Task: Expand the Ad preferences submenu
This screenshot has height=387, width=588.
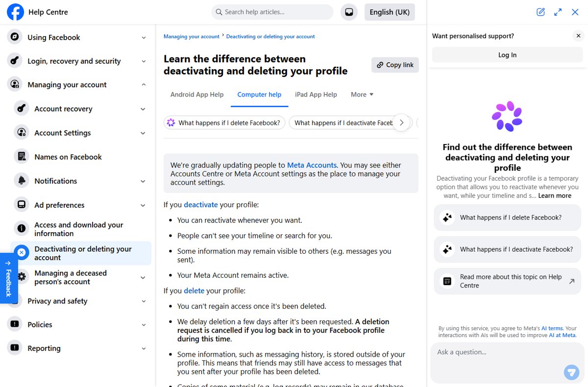Action: click(143, 205)
